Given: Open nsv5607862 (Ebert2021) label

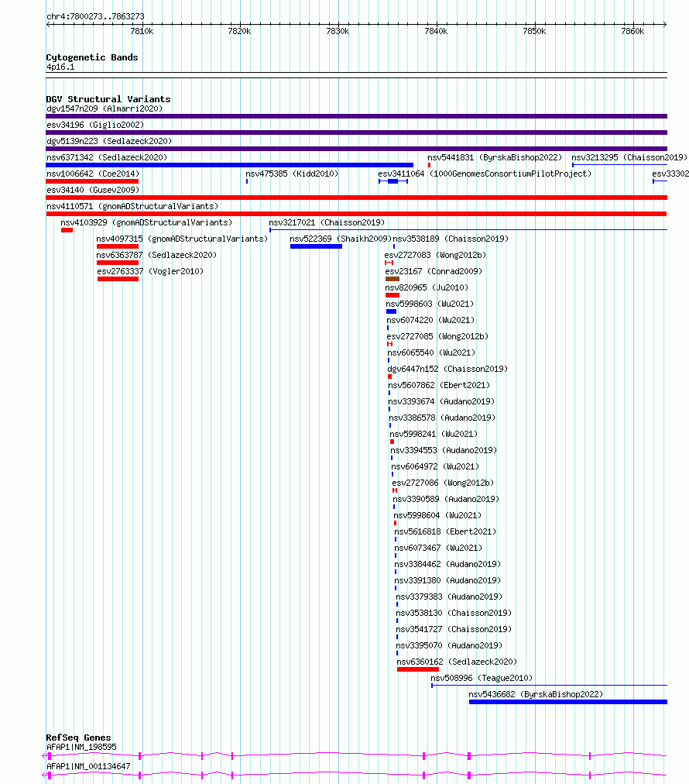Looking at the screenshot, I should [439, 386].
